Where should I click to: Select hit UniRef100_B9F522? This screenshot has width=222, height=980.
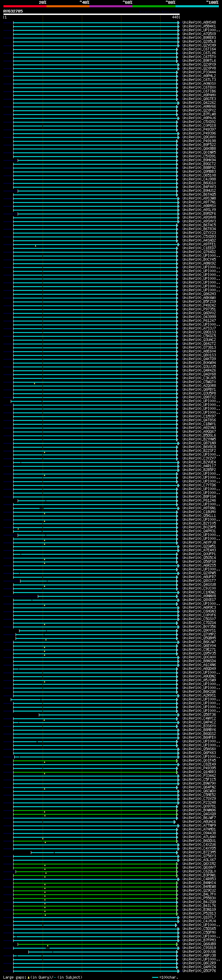click(199, 145)
